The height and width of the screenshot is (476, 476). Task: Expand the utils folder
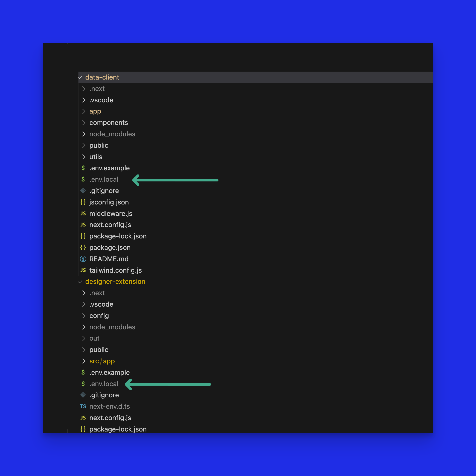click(x=96, y=157)
